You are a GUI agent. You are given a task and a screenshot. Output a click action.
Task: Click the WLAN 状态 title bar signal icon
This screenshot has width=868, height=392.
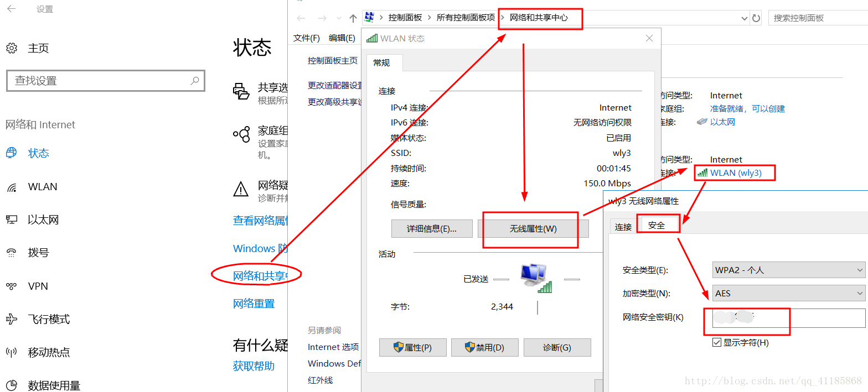[x=371, y=38]
